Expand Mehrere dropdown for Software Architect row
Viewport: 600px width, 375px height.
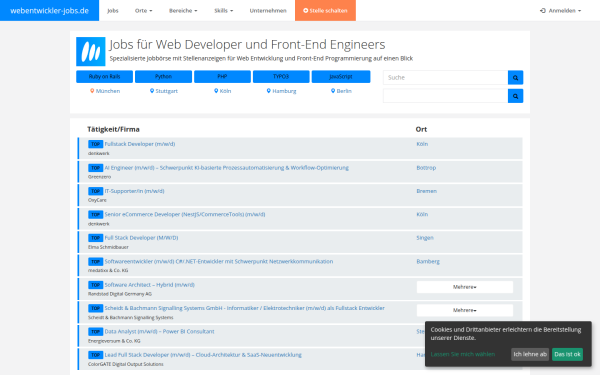point(465,287)
